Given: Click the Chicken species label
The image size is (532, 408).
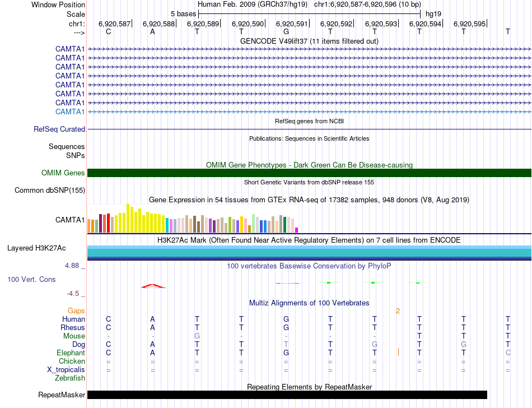Looking at the screenshot, I should (72, 361).
